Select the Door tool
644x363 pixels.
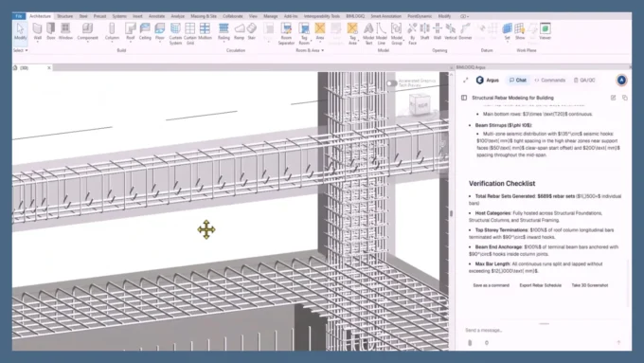coord(50,31)
